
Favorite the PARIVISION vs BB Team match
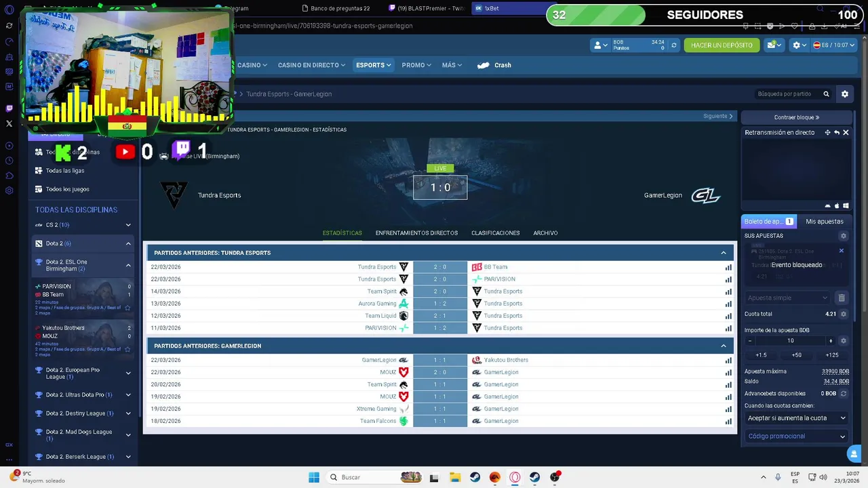tap(127, 308)
